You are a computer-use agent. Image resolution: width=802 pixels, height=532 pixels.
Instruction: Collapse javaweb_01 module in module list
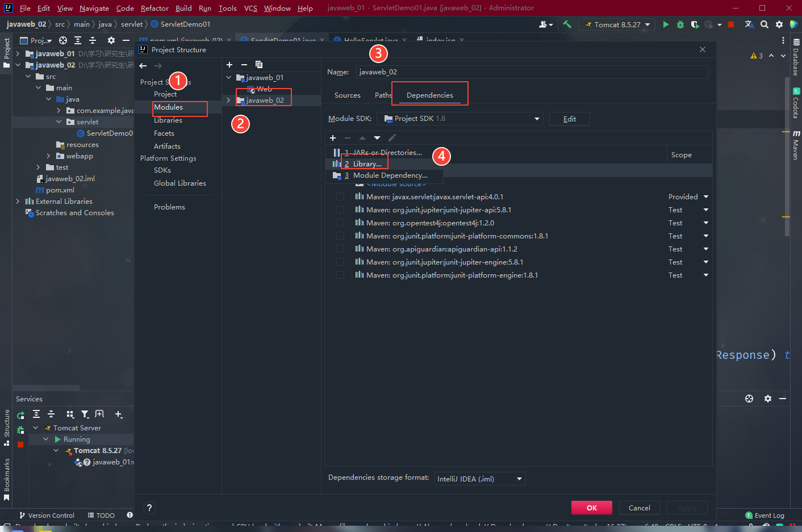pyautogui.click(x=229, y=77)
